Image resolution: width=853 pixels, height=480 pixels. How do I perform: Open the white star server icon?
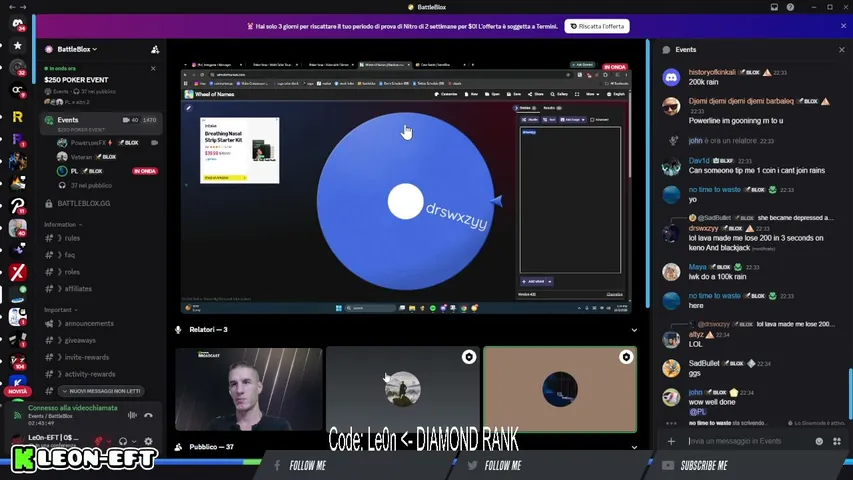coord(17,46)
